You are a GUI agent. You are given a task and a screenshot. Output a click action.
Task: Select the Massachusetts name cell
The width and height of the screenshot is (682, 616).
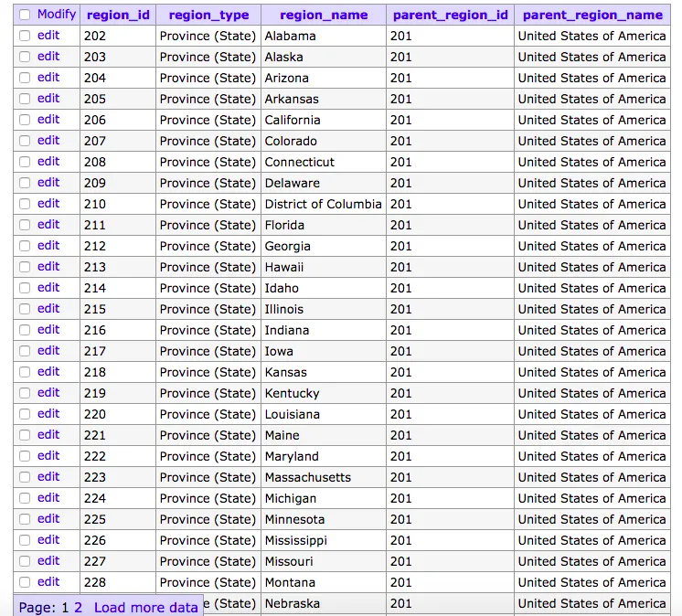click(323, 477)
